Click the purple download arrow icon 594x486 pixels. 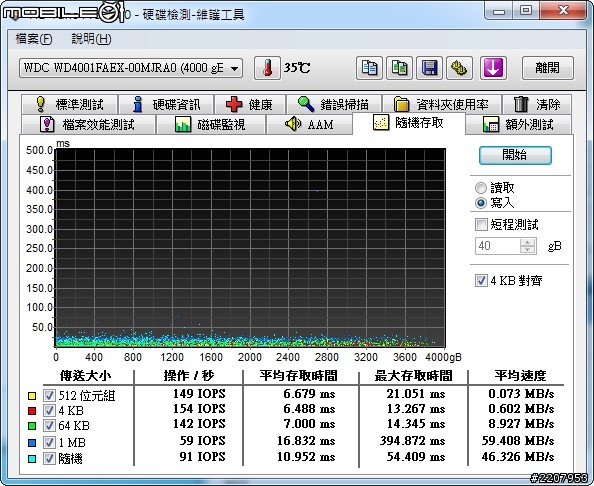493,68
